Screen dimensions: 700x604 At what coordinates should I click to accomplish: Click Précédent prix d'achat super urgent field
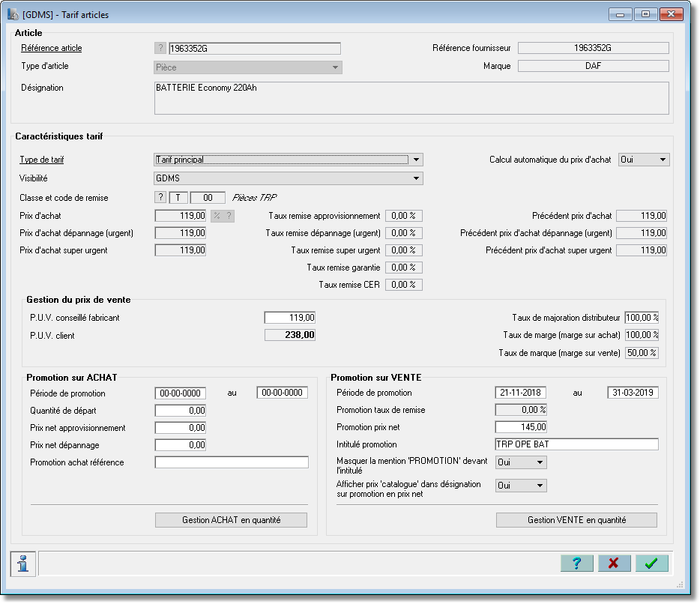click(x=642, y=250)
